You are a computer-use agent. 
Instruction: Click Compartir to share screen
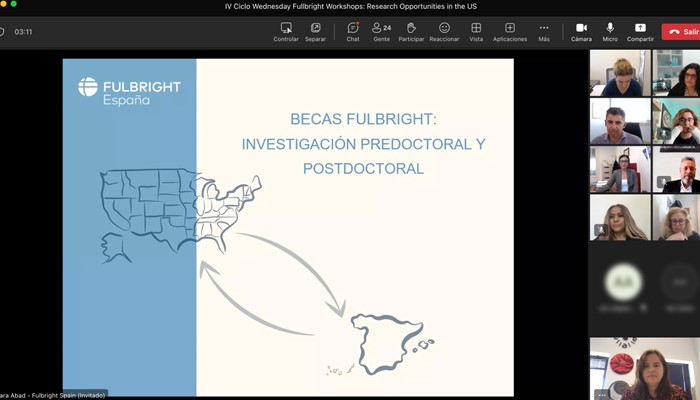click(x=640, y=32)
